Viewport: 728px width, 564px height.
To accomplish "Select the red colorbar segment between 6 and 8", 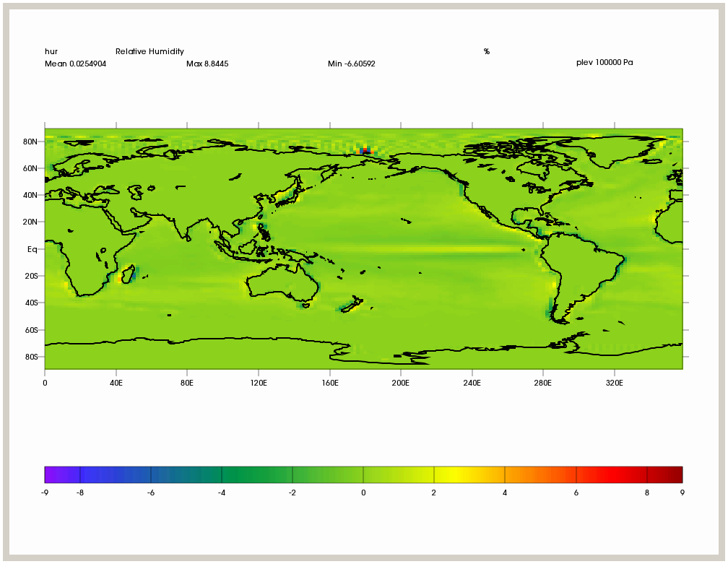I will click(611, 474).
